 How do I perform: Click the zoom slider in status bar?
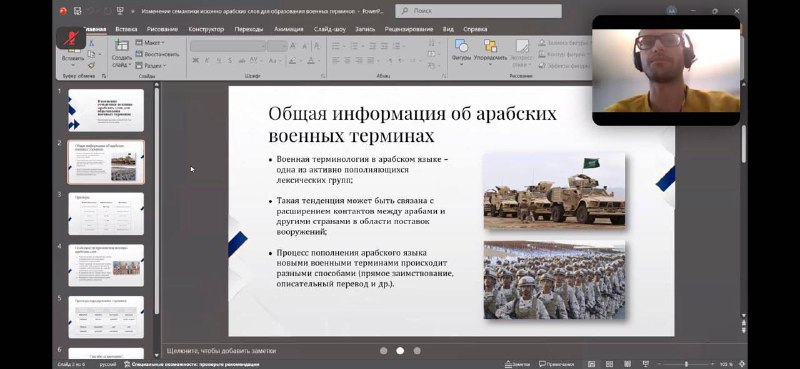pyautogui.click(x=686, y=364)
